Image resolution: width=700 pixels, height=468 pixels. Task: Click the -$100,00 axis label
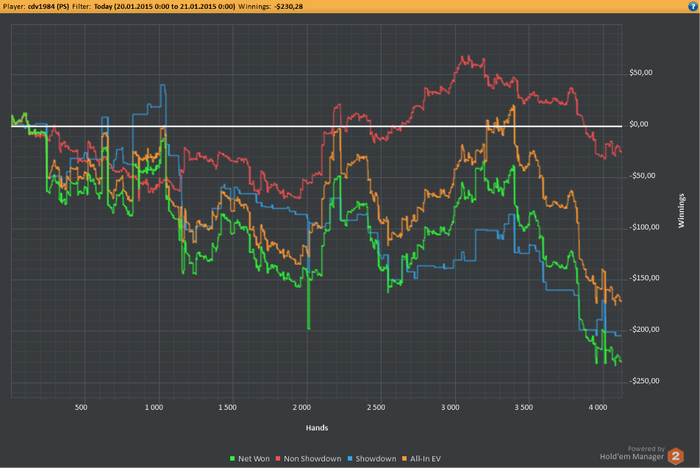644,227
